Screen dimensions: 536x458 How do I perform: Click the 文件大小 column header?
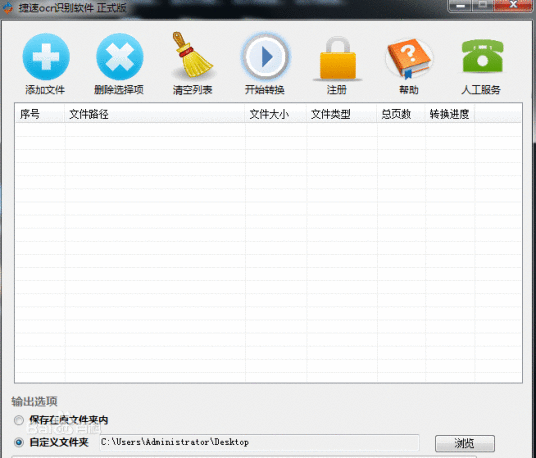tap(275, 114)
